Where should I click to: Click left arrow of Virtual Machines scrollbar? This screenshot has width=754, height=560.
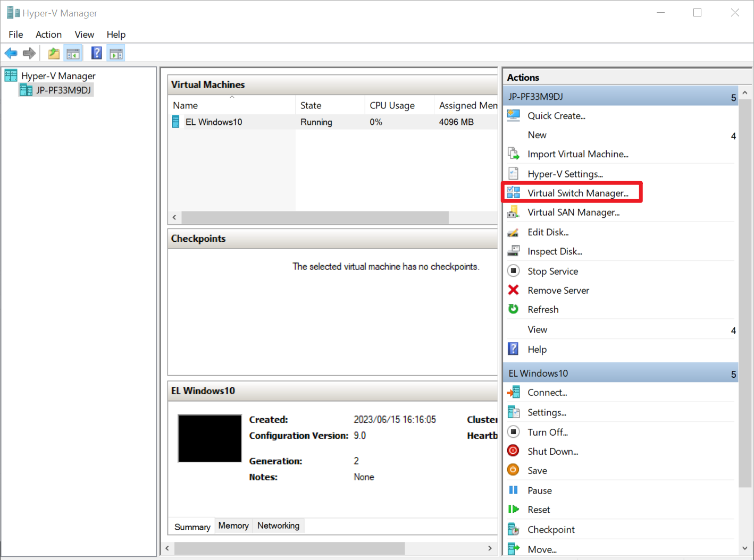[174, 217]
